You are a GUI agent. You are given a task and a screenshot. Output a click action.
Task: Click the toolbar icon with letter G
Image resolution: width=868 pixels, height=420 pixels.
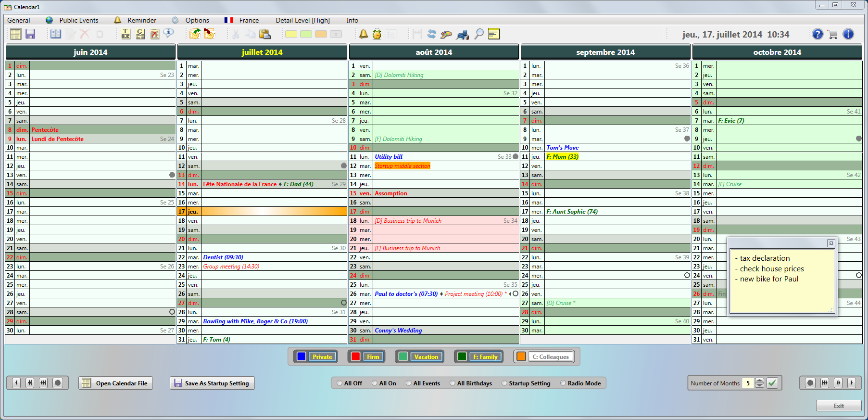point(140,34)
